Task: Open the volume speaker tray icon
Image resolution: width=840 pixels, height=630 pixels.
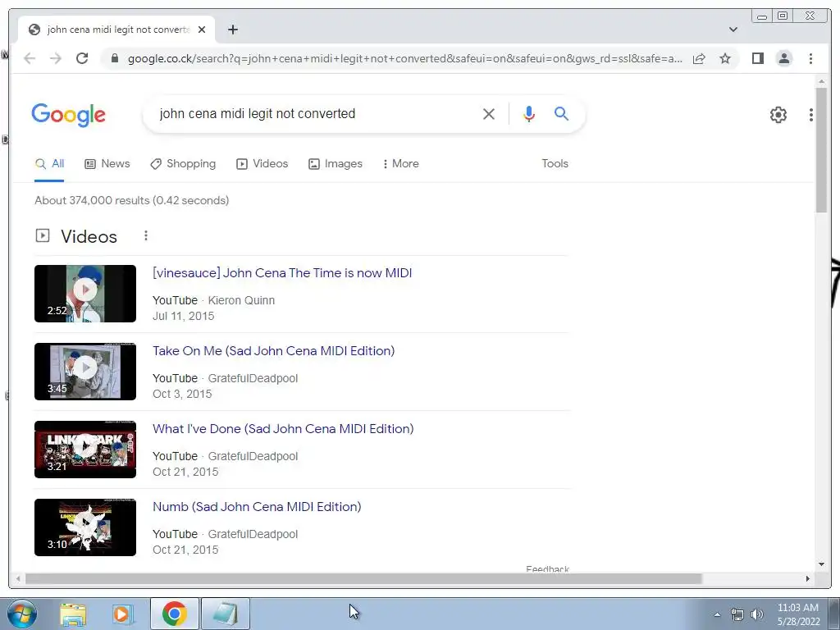Action: (757, 614)
